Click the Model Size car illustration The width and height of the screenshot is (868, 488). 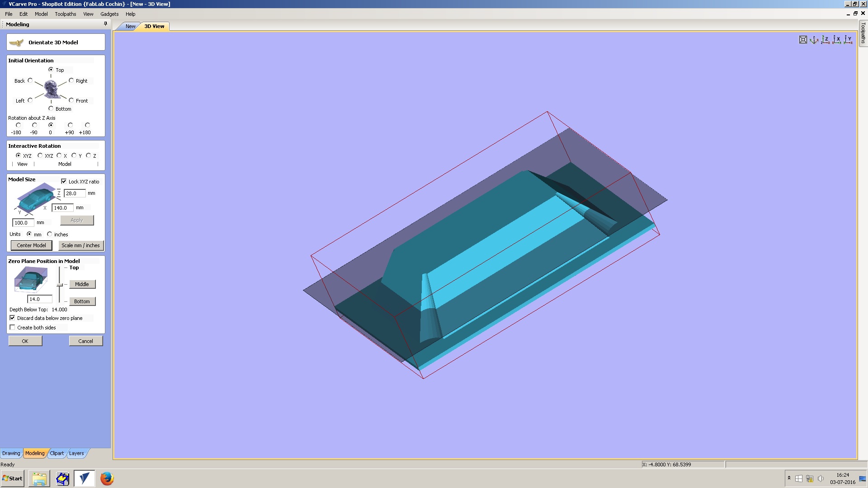(x=35, y=199)
